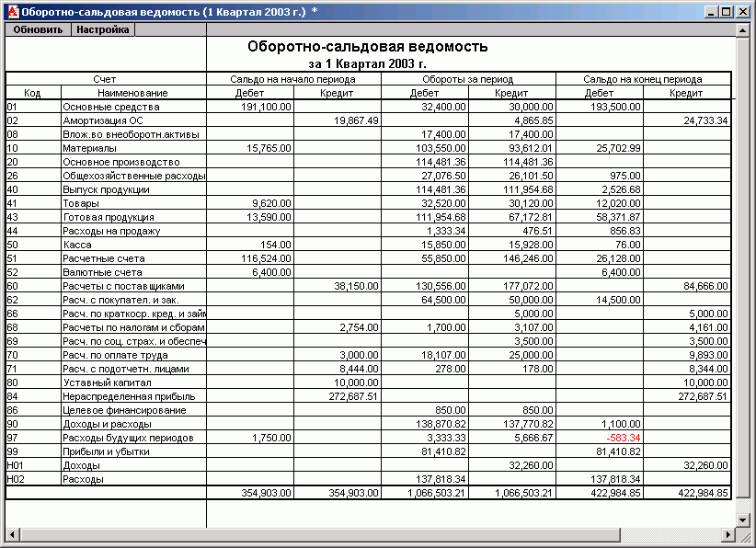Image resolution: width=756 pixels, height=548 pixels.
Task: Select the 'Валютные счета' account name
Action: click(x=103, y=273)
